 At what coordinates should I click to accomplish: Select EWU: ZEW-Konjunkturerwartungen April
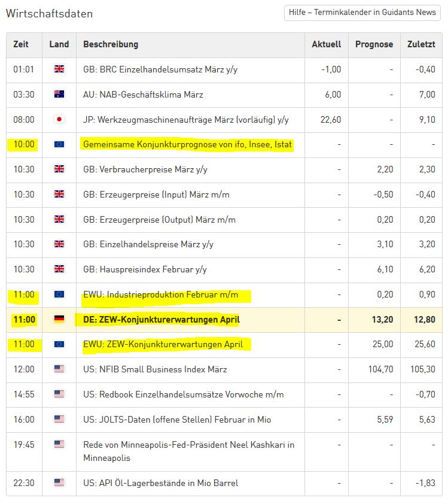[x=163, y=344]
